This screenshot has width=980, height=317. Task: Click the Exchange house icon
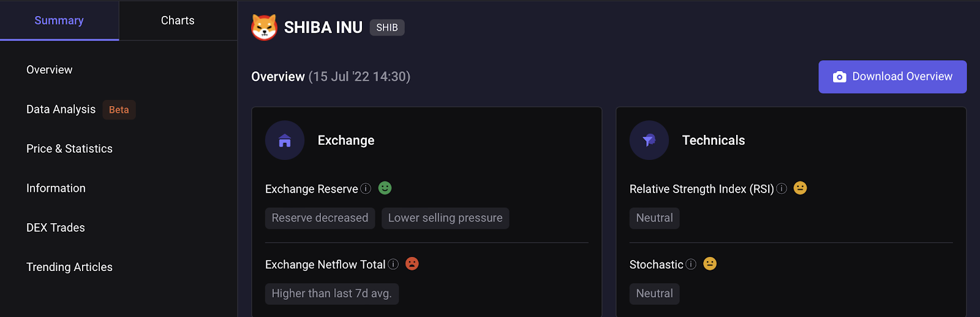pyautogui.click(x=285, y=140)
